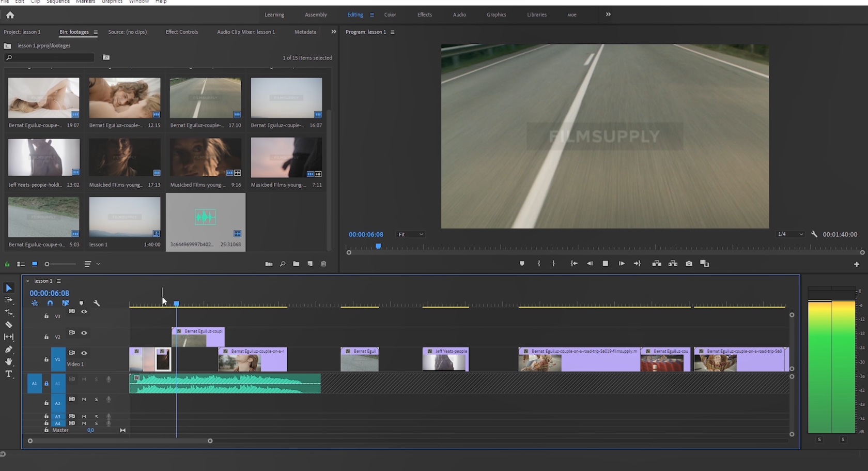Open the Fit zoom level dropdown

tap(411, 235)
